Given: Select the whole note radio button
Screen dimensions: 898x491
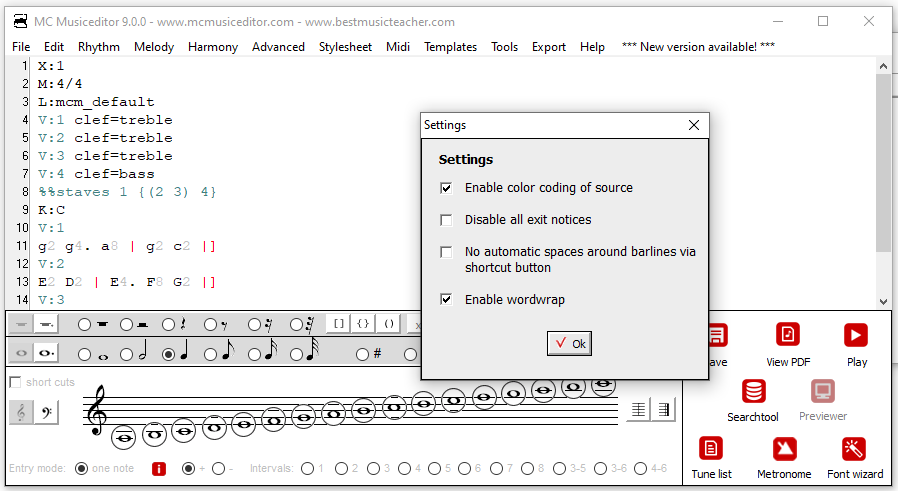Looking at the screenshot, I should click(84, 355).
